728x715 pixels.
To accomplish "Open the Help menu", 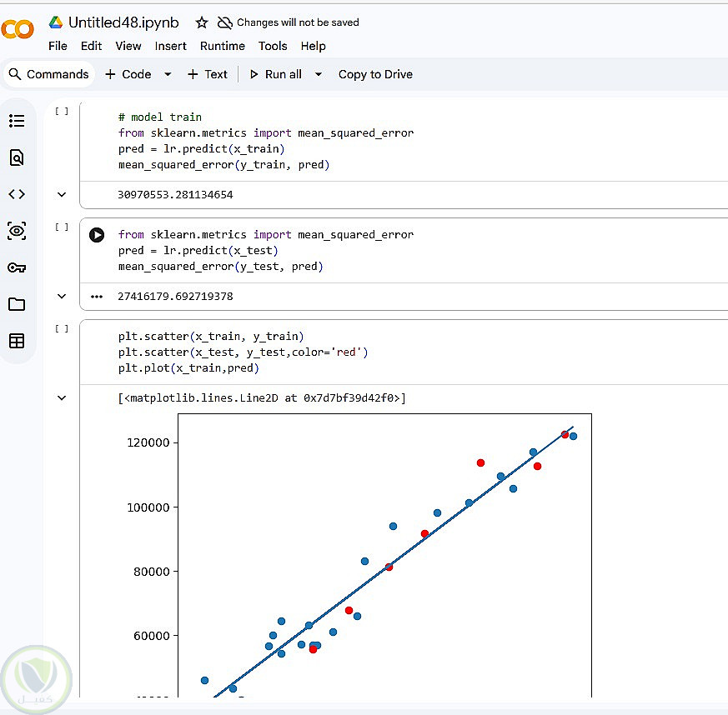I will [313, 46].
